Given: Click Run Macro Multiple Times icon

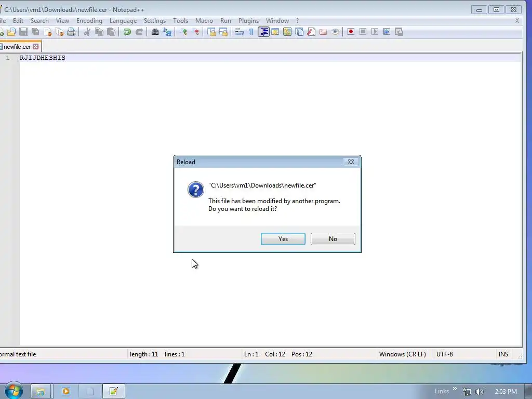Looking at the screenshot, I should 387,32.
